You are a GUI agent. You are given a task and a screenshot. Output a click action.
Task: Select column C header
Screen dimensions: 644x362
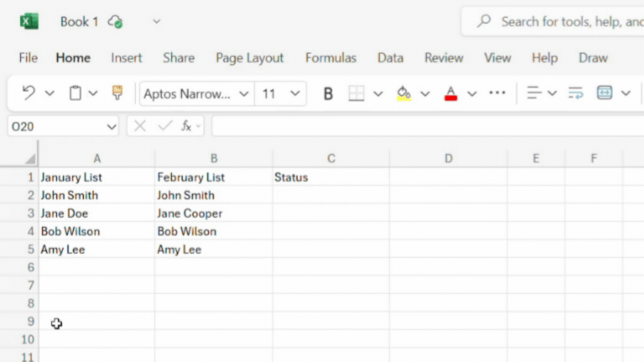[x=331, y=158]
